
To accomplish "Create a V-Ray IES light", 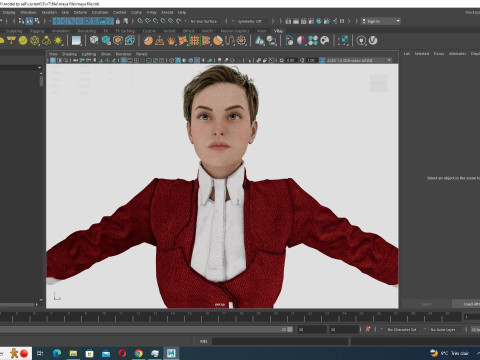I will click(x=47, y=41).
